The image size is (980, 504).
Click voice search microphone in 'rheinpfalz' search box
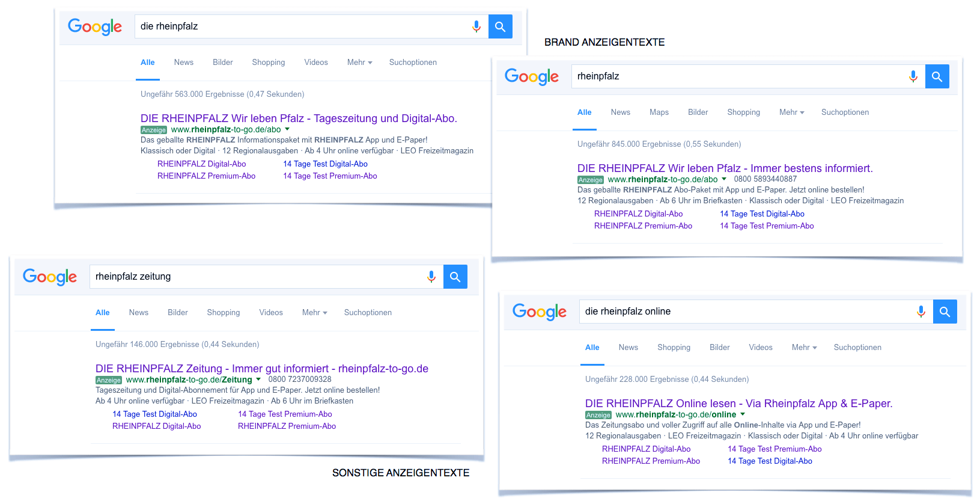click(x=913, y=76)
